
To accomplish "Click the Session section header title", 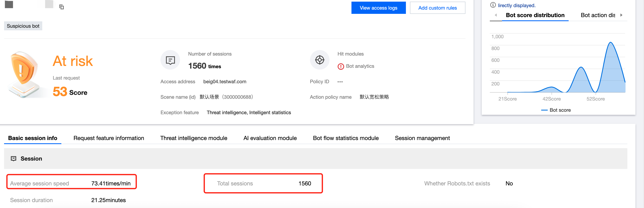I will pyautogui.click(x=31, y=159).
